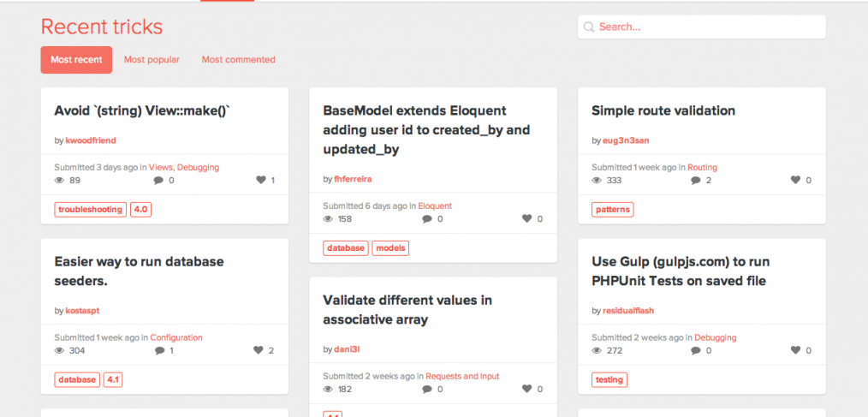Click the 4.0 tag
Screen dimensions: 868x417
[x=140, y=210]
